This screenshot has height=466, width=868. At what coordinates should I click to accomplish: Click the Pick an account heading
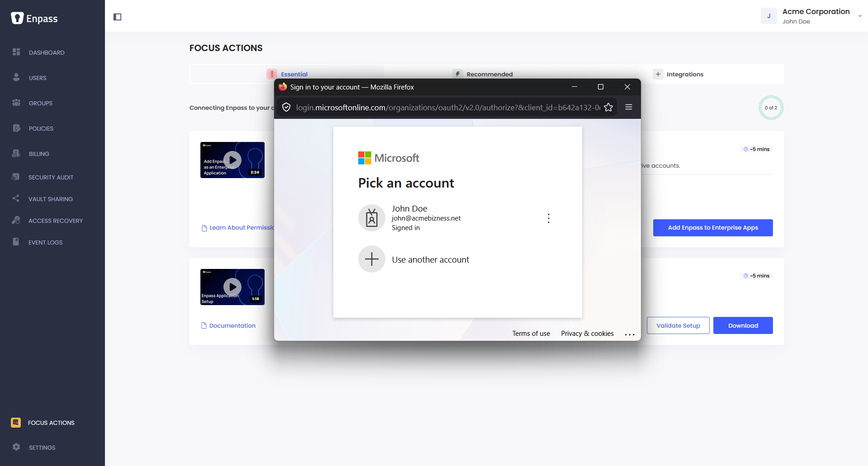(406, 183)
